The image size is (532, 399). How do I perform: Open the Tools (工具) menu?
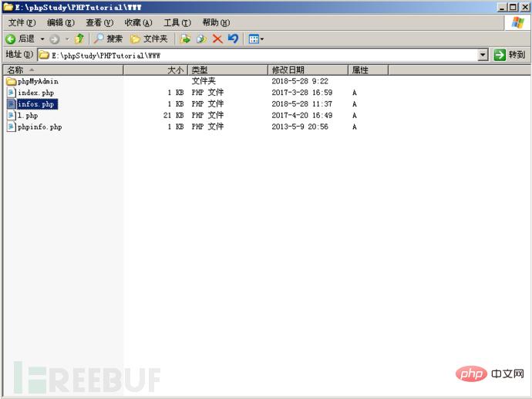[177, 22]
